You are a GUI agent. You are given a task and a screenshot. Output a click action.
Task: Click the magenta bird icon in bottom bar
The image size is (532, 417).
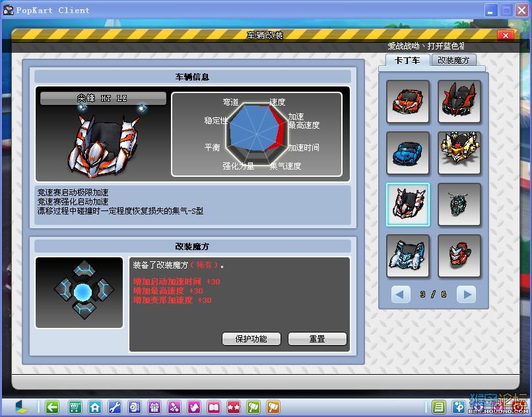[x=194, y=407]
